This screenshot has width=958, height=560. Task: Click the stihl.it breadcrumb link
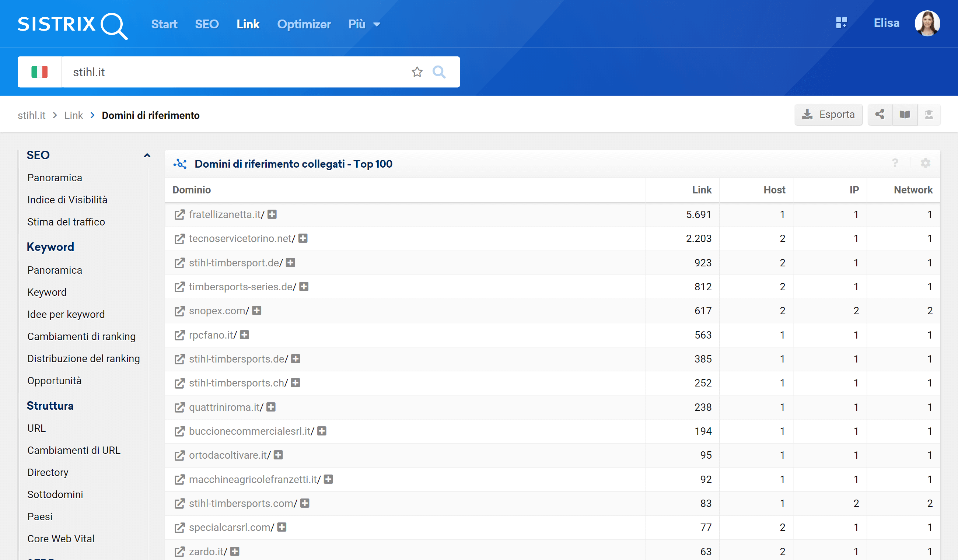coord(31,115)
